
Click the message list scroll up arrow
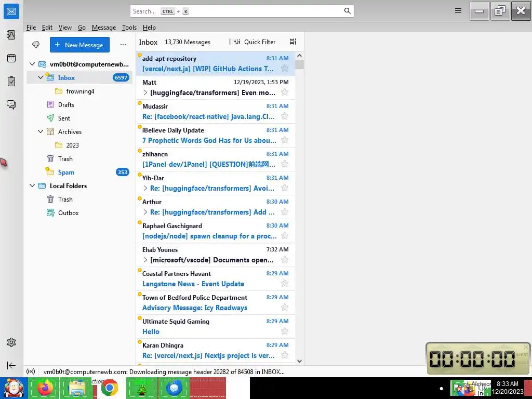299,56
